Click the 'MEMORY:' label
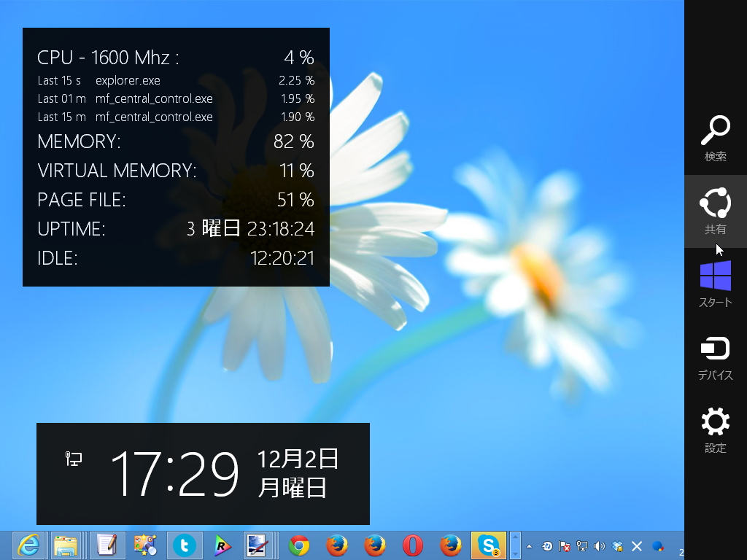This screenshot has width=747, height=560. [79, 141]
